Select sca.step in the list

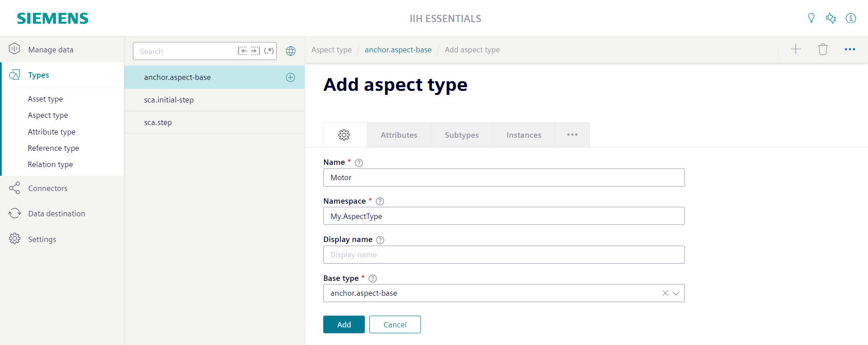point(214,122)
